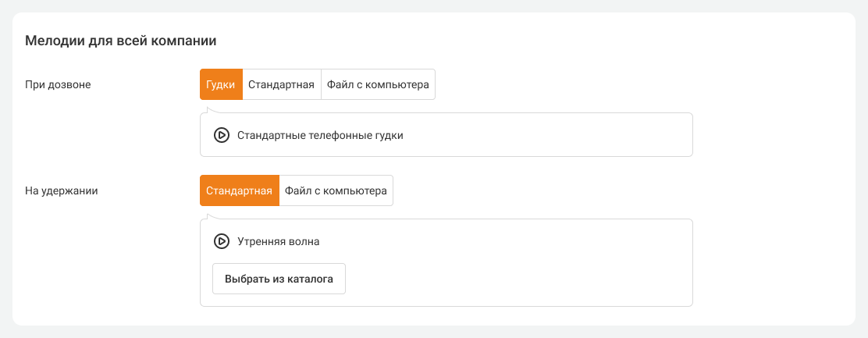Choose Стандартная for the При дозвоне melody
This screenshot has height=338, width=868.
pyautogui.click(x=281, y=84)
